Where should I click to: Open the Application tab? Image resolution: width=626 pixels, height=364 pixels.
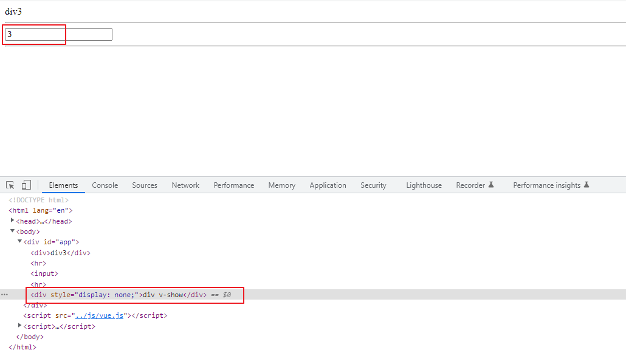tap(328, 185)
